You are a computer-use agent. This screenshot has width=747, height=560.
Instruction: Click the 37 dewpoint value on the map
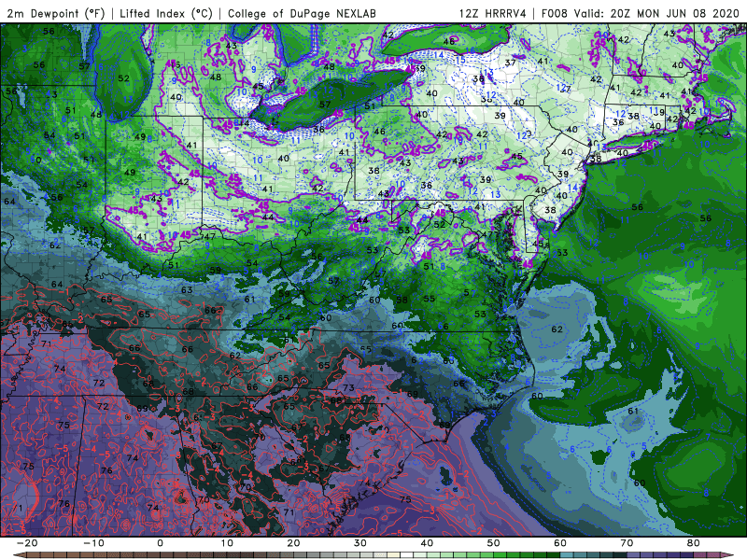[x=510, y=63]
